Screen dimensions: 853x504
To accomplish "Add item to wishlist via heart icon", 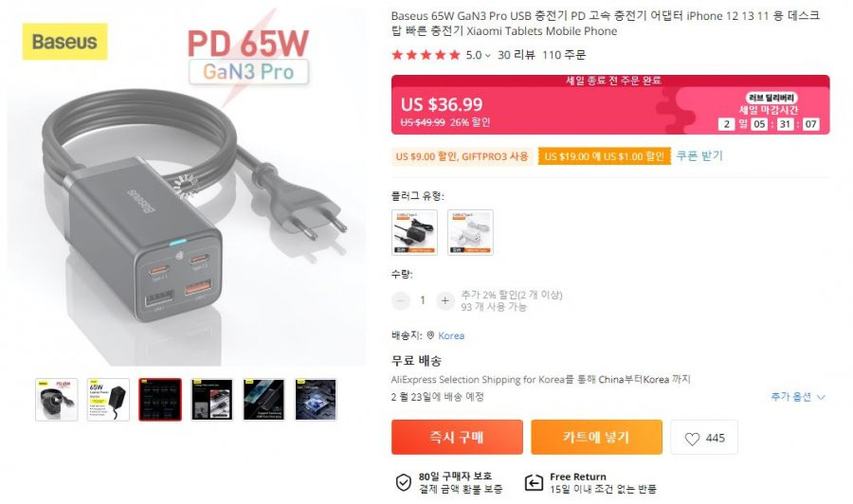I will click(703, 438).
